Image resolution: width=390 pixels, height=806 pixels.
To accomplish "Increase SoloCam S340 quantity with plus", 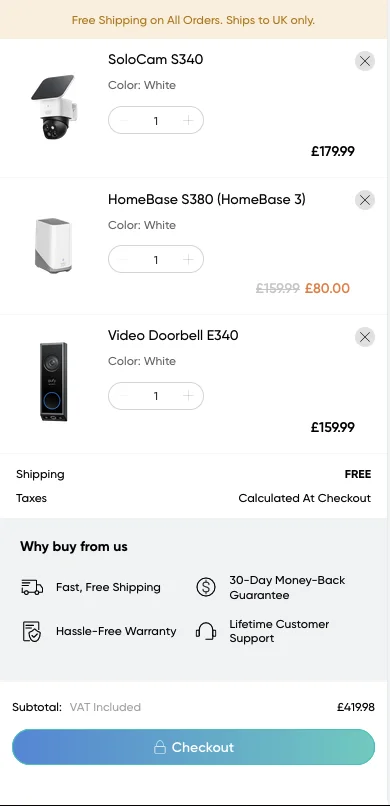I will click(x=188, y=120).
